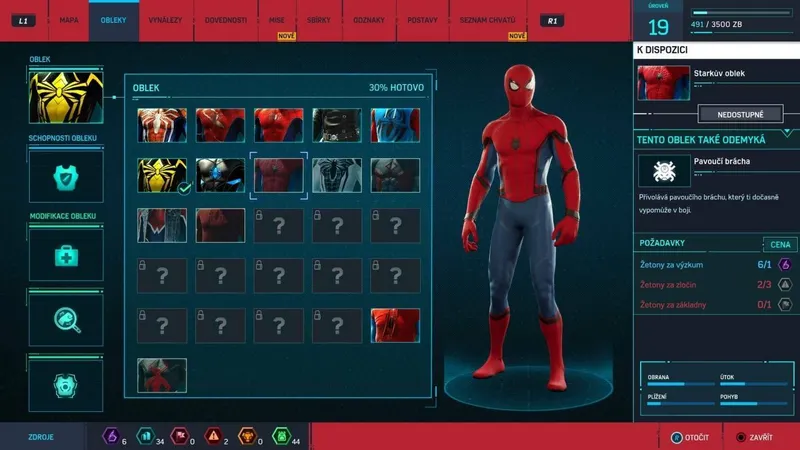Click the orange challenge token resource icon

(x=247, y=437)
